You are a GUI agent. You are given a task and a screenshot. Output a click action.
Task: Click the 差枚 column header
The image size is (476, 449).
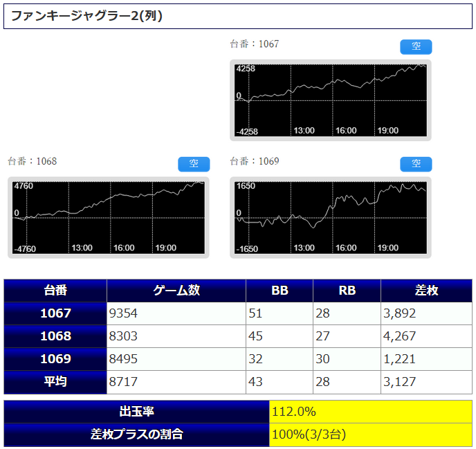click(426, 291)
